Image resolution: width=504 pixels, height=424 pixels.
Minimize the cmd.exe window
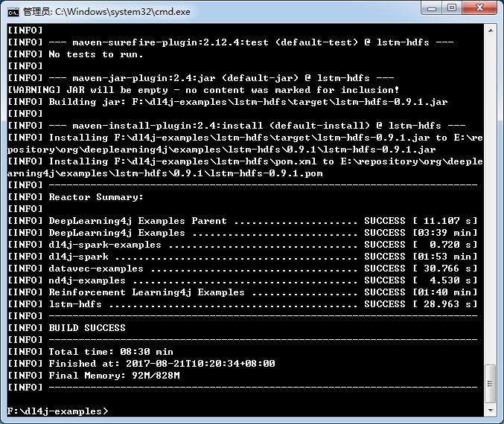pyautogui.click(x=431, y=8)
